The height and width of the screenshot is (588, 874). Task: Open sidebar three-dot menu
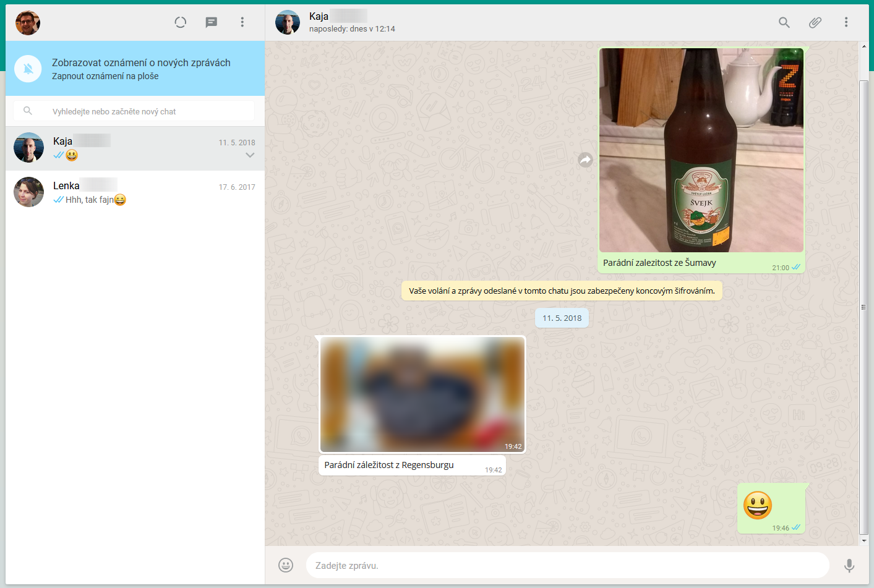(x=242, y=22)
